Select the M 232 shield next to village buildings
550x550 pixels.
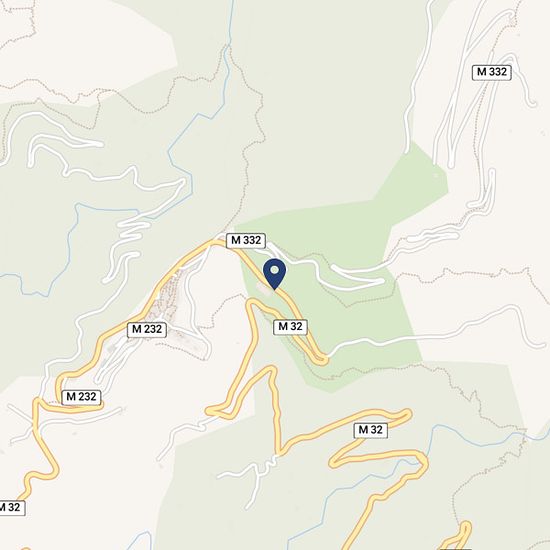(x=147, y=330)
